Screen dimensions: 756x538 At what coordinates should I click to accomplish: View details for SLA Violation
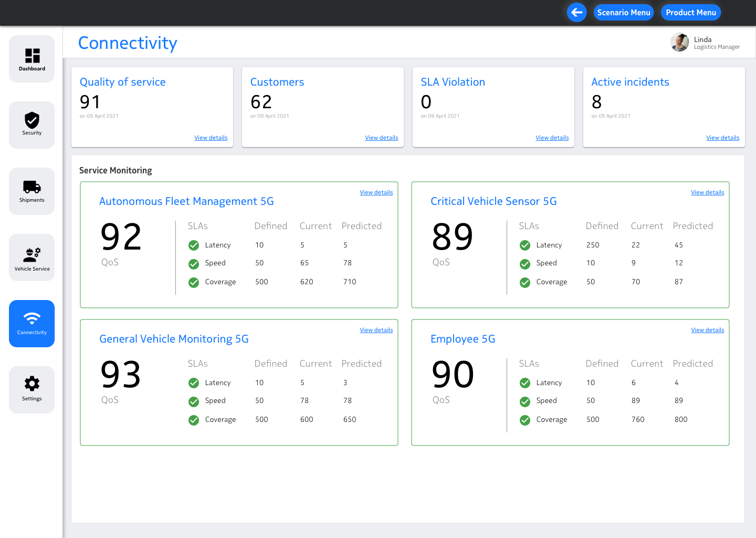tap(552, 138)
